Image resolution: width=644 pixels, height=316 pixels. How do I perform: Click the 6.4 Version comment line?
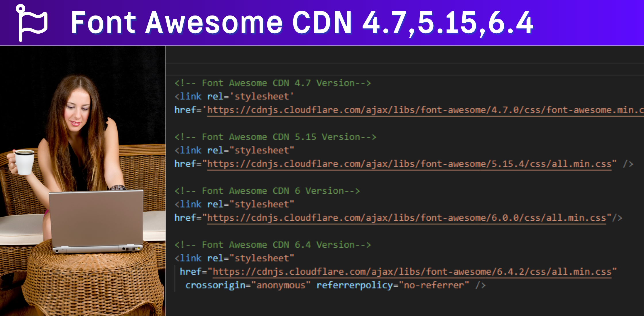click(x=273, y=245)
